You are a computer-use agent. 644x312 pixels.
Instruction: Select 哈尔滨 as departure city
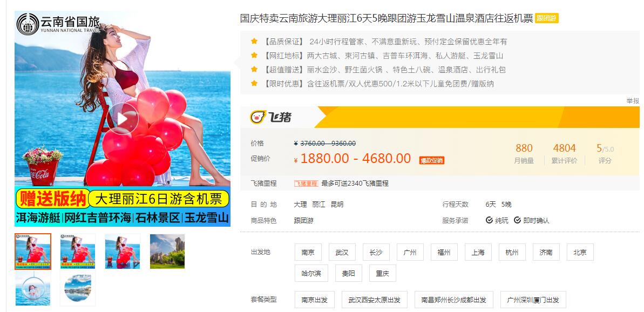pyautogui.click(x=311, y=274)
